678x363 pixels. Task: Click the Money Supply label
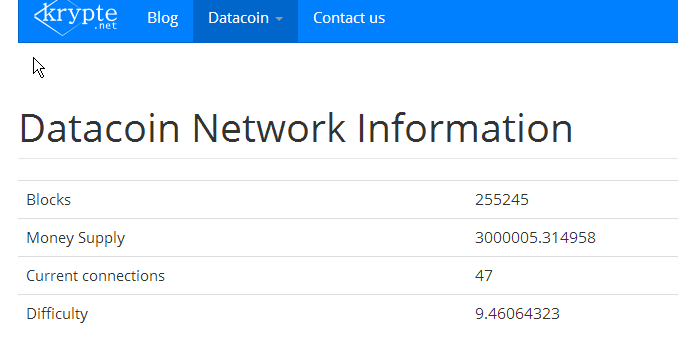click(x=76, y=238)
